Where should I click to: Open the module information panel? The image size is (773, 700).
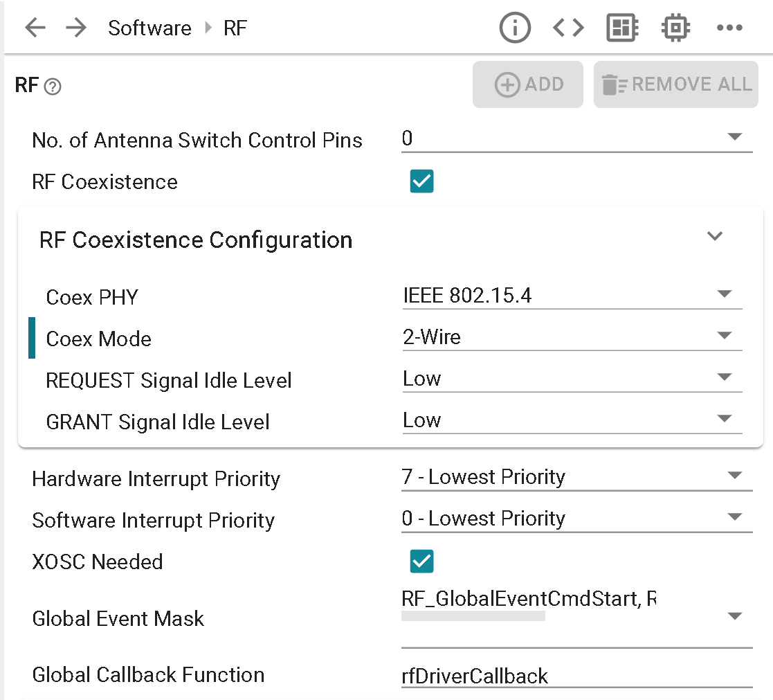[515, 28]
